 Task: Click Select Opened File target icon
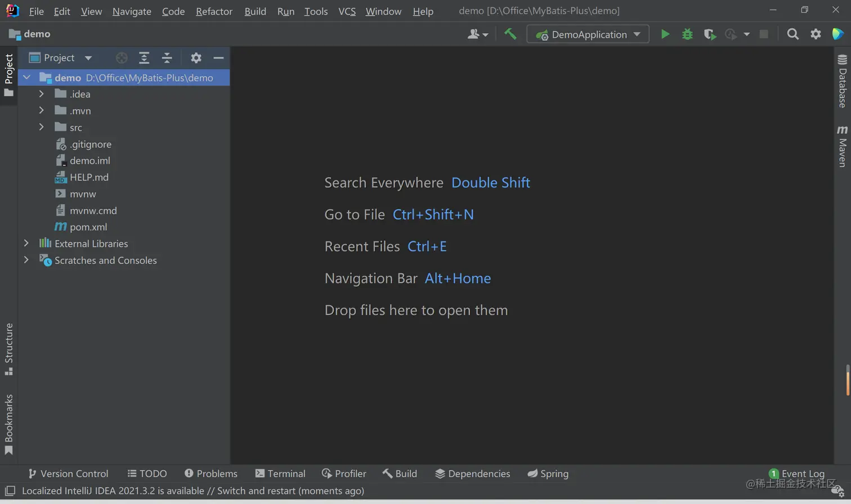[122, 57]
